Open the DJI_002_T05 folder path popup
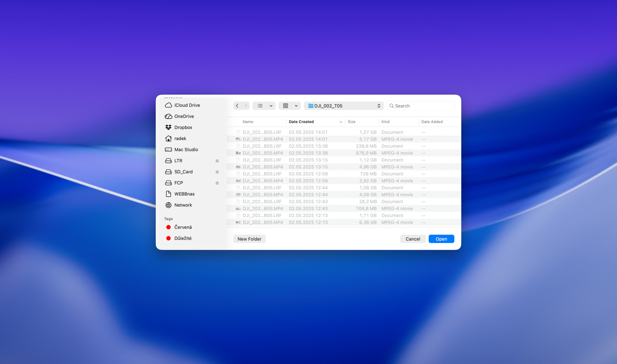 click(343, 106)
